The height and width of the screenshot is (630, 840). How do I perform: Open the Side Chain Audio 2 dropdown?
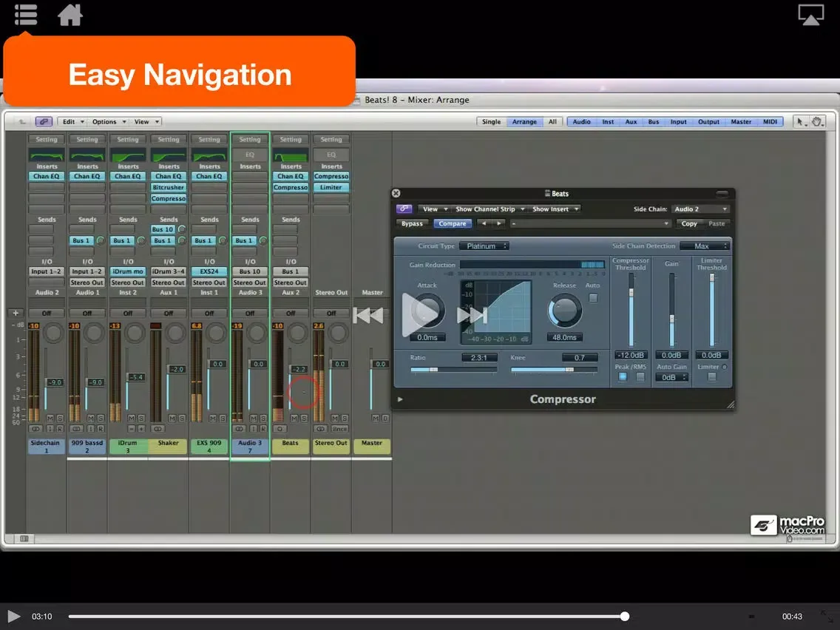tap(700, 209)
